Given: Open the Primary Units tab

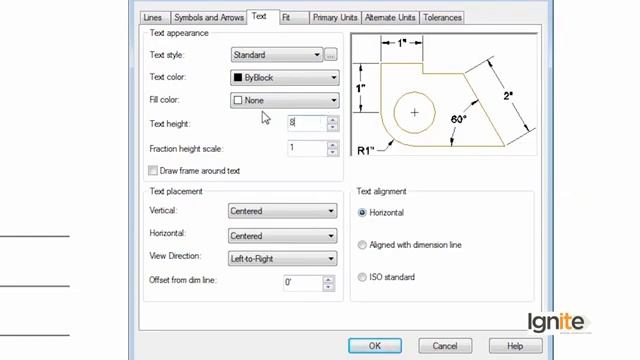Looking at the screenshot, I should pyautogui.click(x=335, y=18).
